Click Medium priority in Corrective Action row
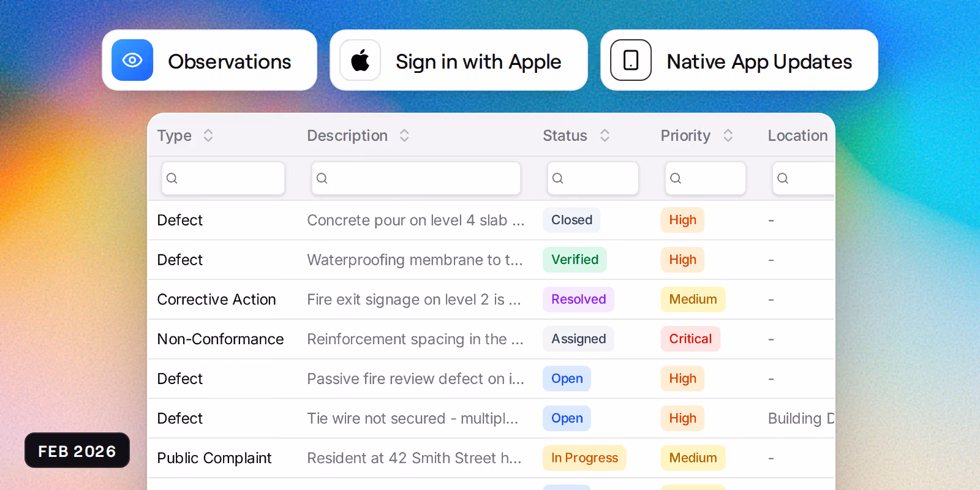The width and height of the screenshot is (980, 490). pyautogui.click(x=693, y=300)
